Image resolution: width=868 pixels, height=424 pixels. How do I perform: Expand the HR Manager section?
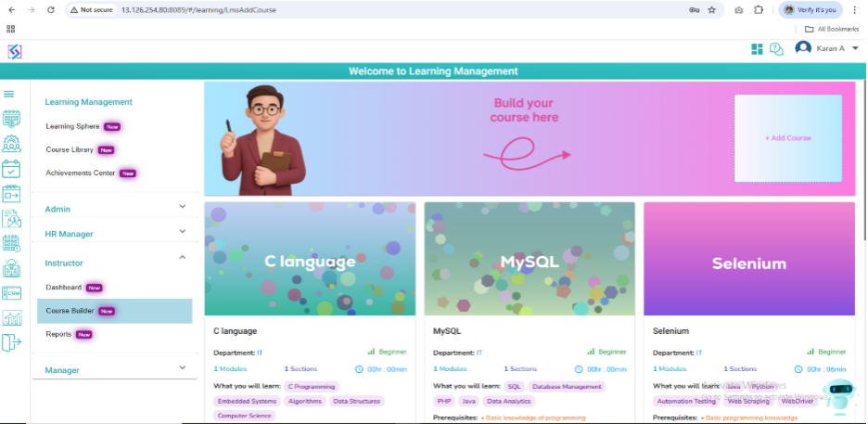[115, 233]
